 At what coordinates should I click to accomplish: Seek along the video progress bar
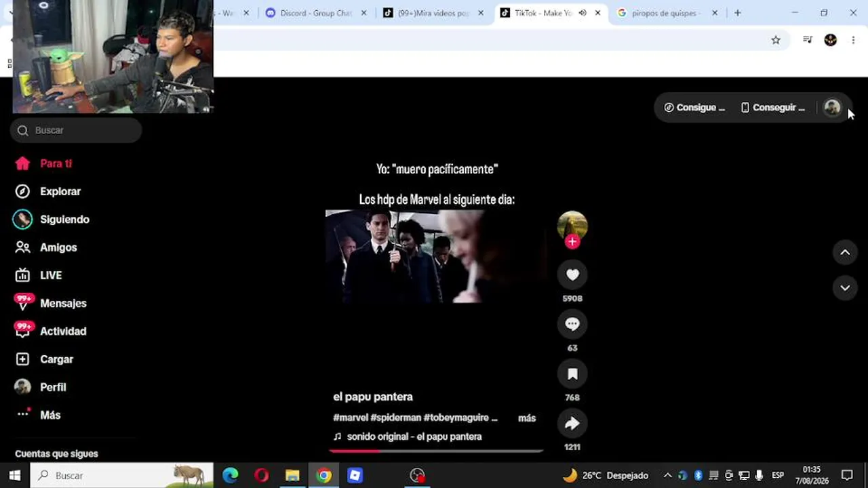(436, 451)
